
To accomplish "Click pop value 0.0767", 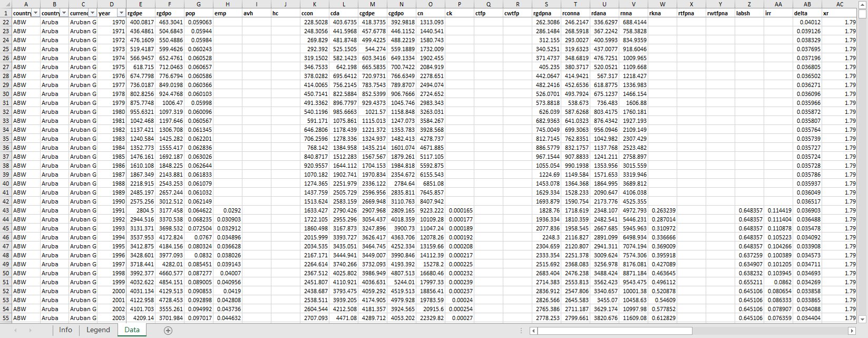I will pyautogui.click(x=199, y=237).
